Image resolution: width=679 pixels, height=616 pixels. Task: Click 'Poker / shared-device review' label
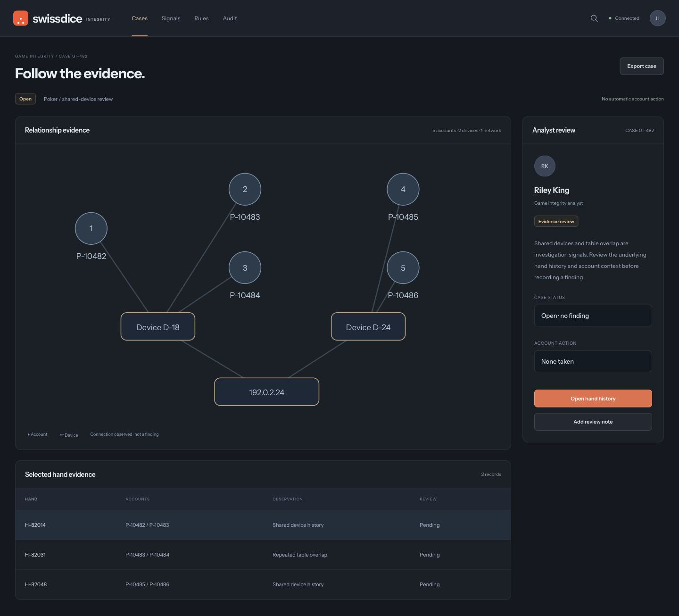78,99
